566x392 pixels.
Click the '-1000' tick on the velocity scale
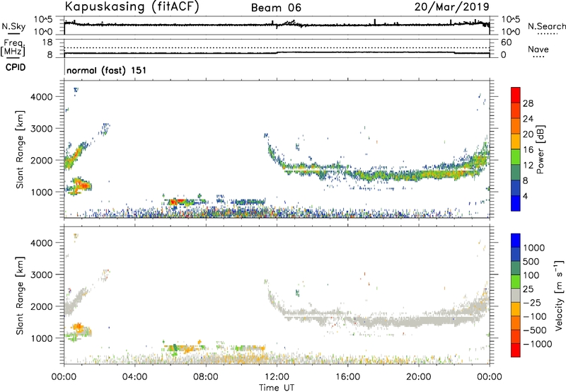[x=538, y=344]
